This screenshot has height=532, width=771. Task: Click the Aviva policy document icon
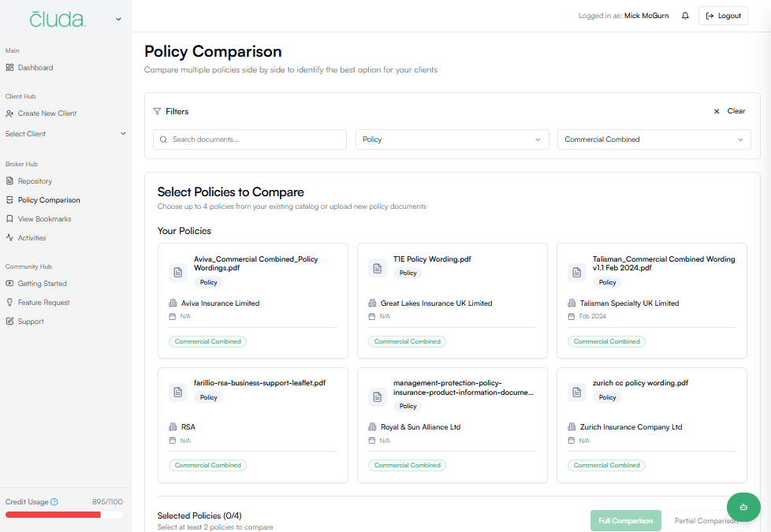click(x=178, y=273)
